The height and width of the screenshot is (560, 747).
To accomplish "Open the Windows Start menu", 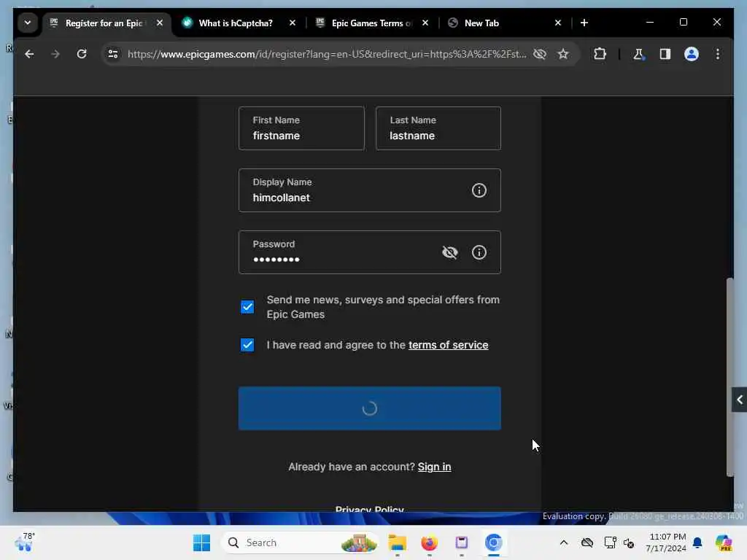I will 201,542.
